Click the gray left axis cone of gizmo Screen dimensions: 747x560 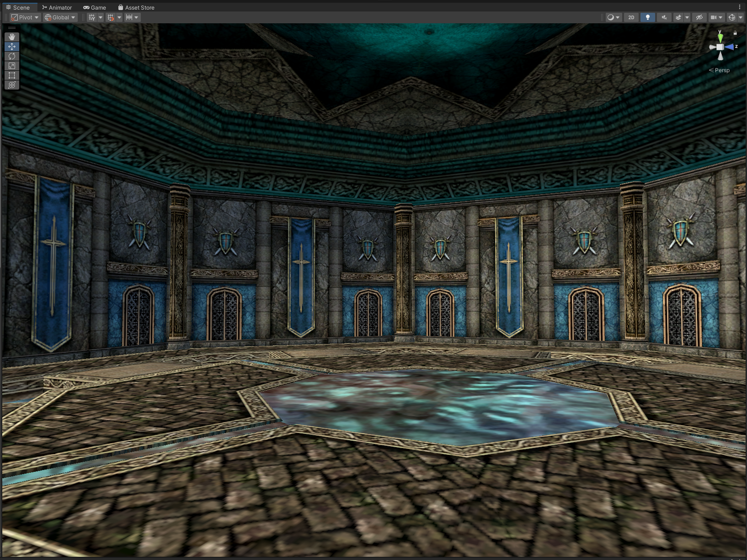point(712,47)
